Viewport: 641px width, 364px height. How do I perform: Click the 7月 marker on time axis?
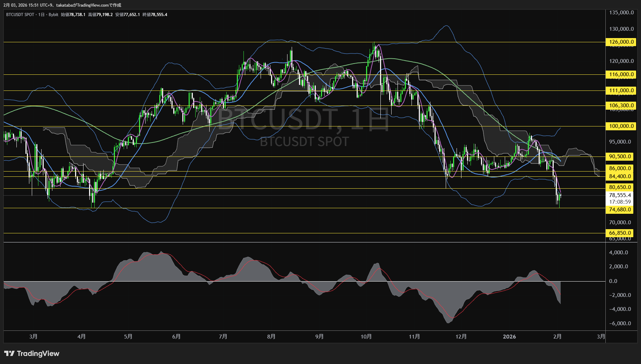[x=223, y=336]
